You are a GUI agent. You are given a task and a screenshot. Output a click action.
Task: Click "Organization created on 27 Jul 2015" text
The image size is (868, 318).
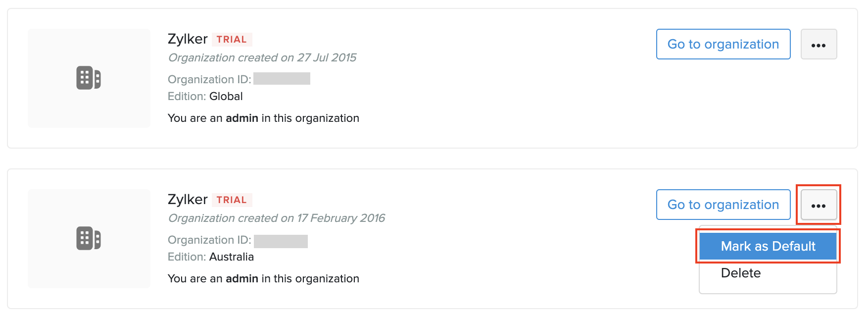pyautogui.click(x=262, y=58)
